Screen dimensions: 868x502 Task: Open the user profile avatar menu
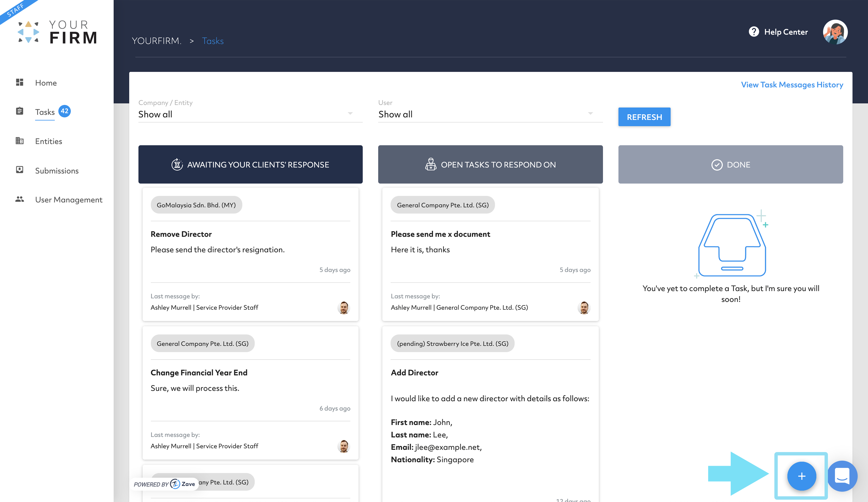835,32
